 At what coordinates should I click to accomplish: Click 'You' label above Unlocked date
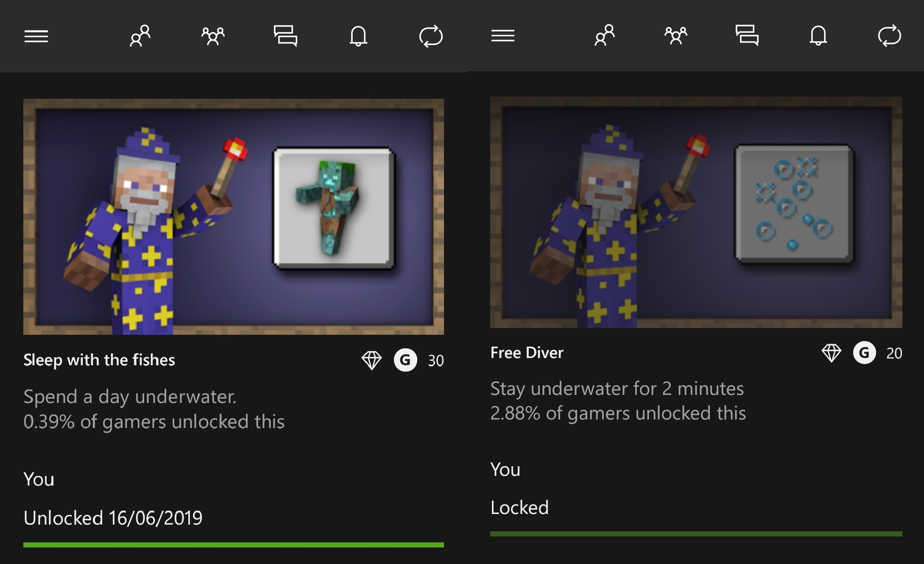39,480
